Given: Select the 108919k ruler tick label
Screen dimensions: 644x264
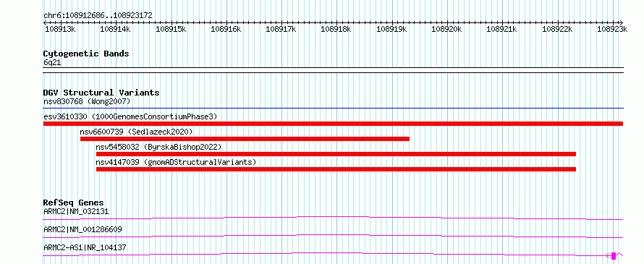Looking at the screenshot, I should pos(391,29).
